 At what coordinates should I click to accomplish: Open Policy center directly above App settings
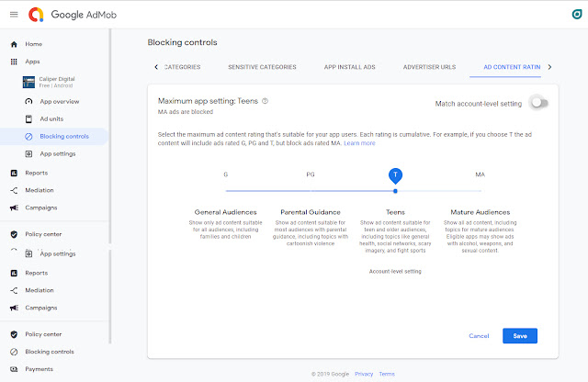(x=36, y=234)
